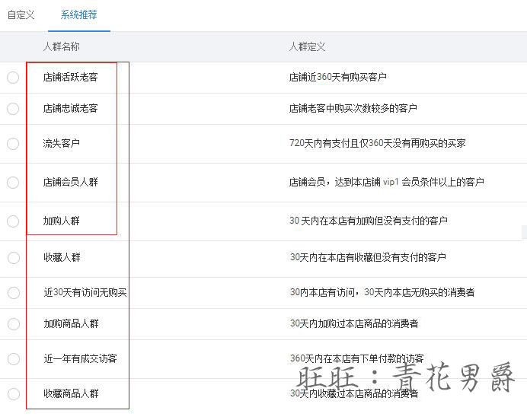This screenshot has height=420, width=527.
Task: Select the radio button for 店铺活跃老客
Action: pos(13,78)
